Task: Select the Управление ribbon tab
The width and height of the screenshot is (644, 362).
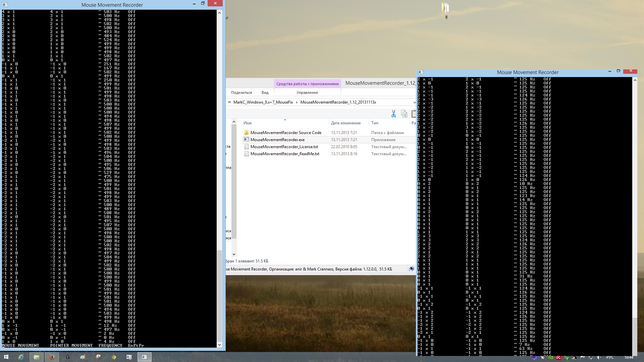Action: [x=307, y=93]
